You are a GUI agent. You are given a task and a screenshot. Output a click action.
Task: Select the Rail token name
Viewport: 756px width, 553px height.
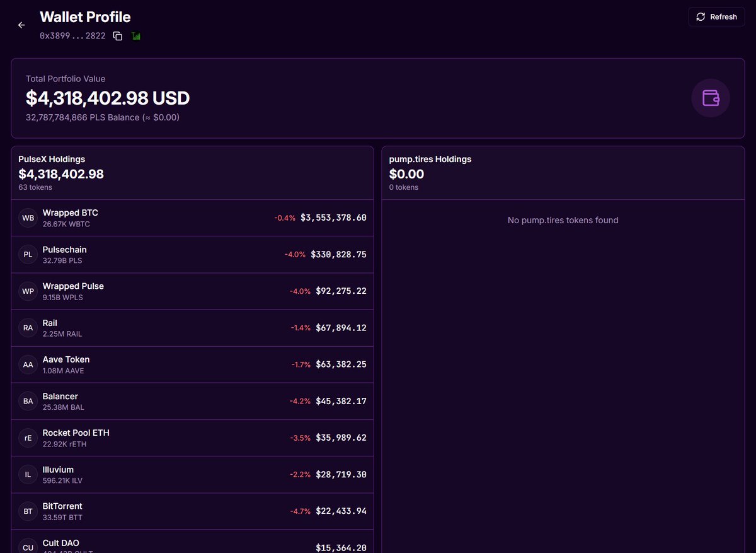click(x=50, y=323)
